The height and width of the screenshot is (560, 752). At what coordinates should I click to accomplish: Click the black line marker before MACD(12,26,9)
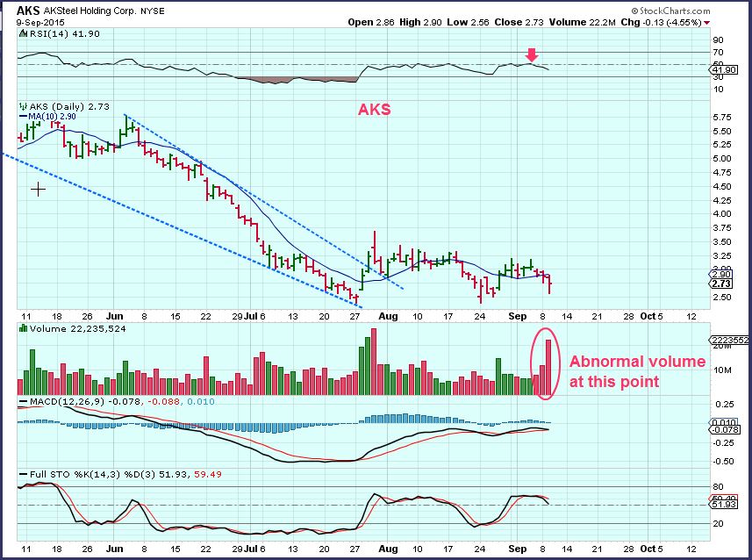tap(23, 402)
